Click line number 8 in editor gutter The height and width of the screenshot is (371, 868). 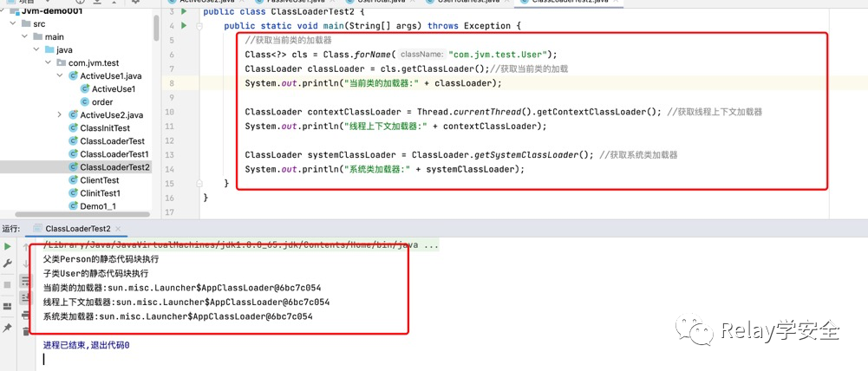(x=172, y=83)
